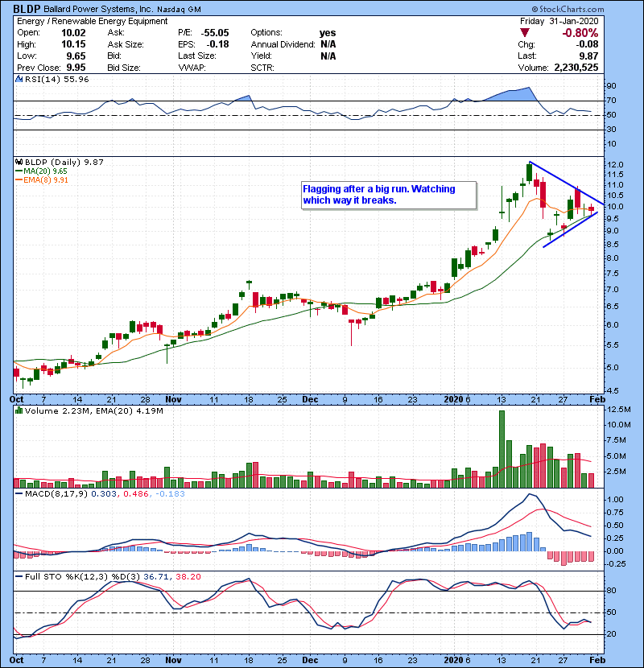Viewport: 644px width, 668px height.
Task: Click the red down-triangle change indicator
Action: [x=525, y=33]
